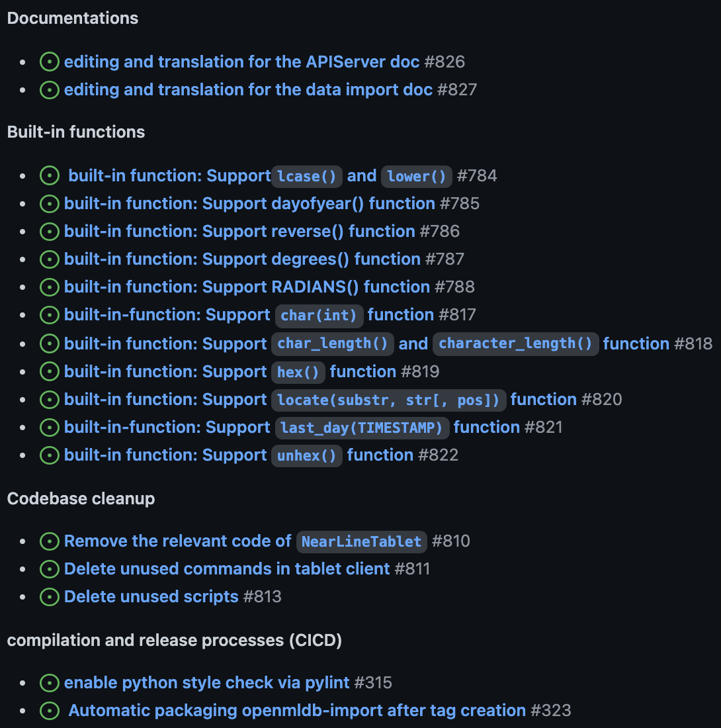Click open-issue icon beside pylint style check #315
The height and width of the screenshot is (728, 721).
tap(50, 683)
